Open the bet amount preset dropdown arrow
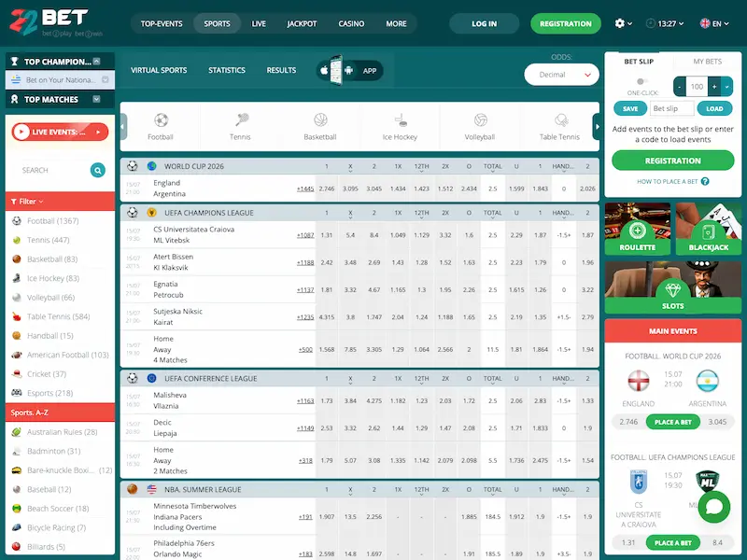The height and width of the screenshot is (560, 747). tap(726, 87)
